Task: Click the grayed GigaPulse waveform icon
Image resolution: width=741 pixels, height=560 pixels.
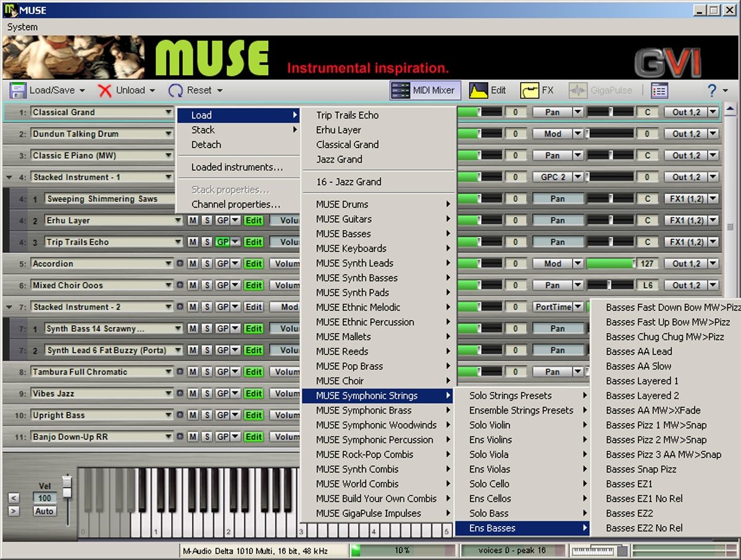Action: point(577,90)
